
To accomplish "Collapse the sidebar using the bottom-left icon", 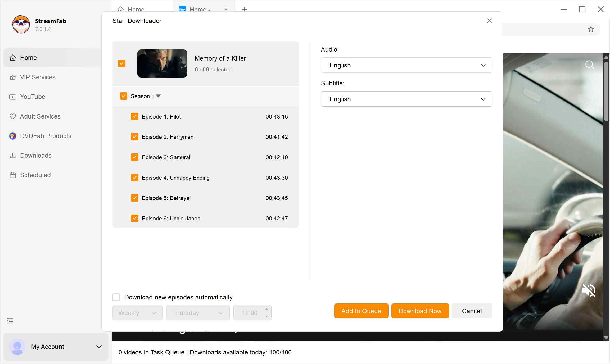I will point(10,321).
